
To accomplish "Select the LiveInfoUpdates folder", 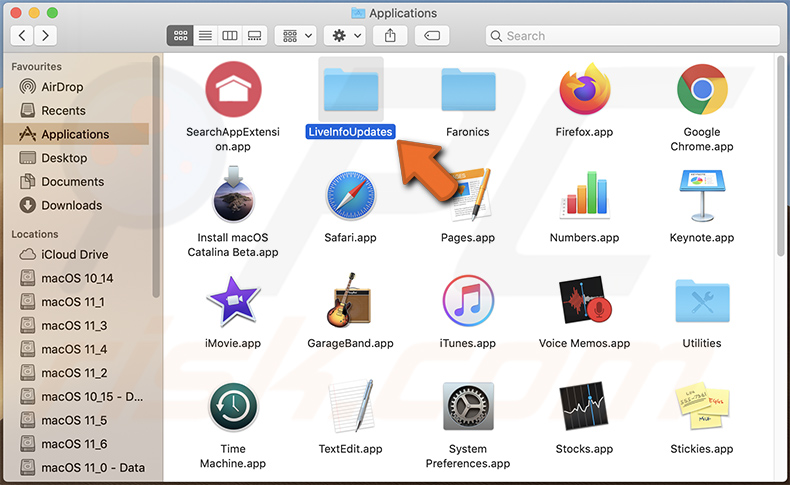I will 351,91.
